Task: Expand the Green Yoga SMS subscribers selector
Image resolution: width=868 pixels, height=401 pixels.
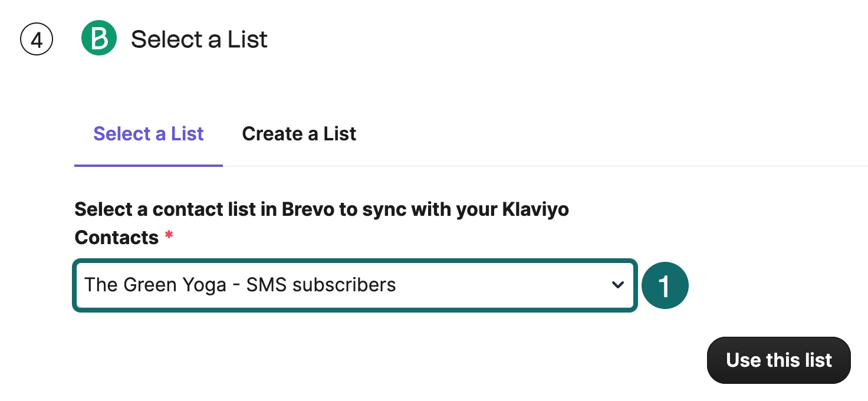Action: click(x=354, y=285)
